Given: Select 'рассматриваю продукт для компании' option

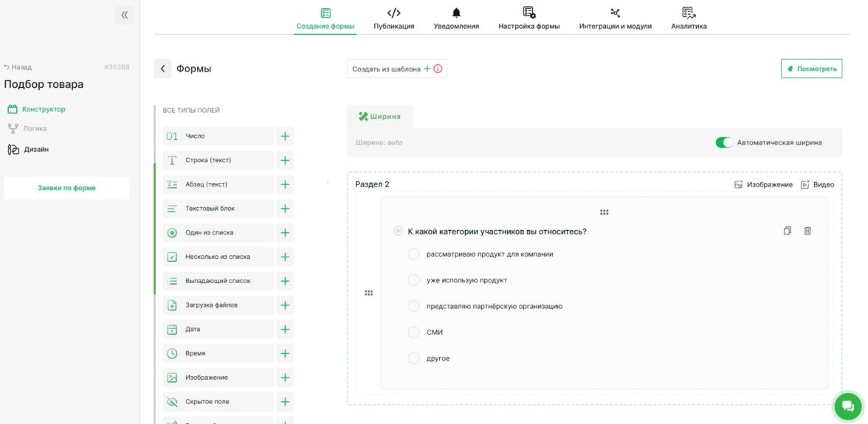Looking at the screenshot, I should pos(413,254).
